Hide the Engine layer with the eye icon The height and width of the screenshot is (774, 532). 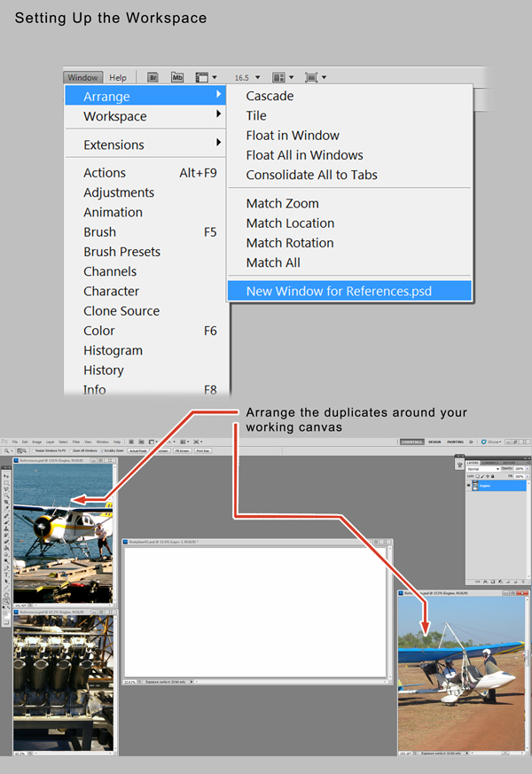[x=469, y=485]
